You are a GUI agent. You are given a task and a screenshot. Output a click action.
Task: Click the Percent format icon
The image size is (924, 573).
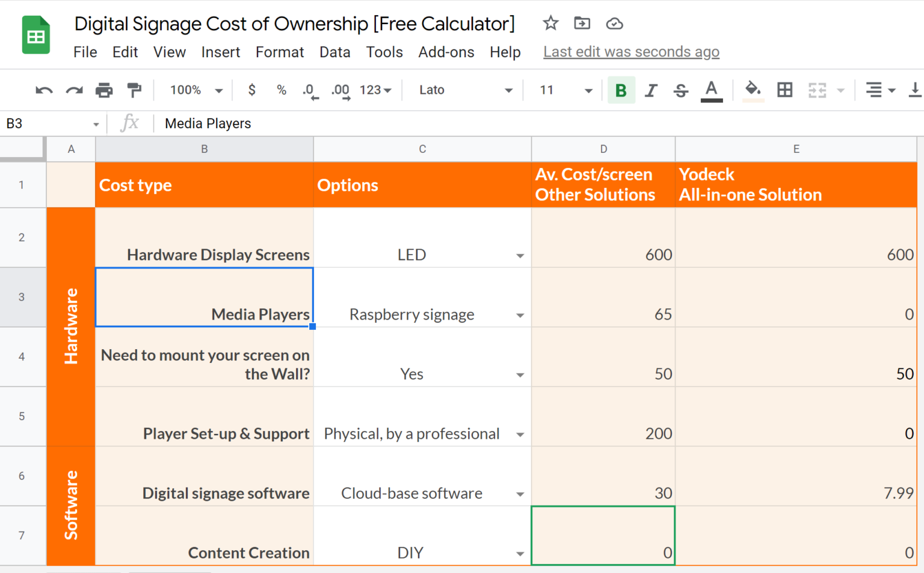point(281,90)
